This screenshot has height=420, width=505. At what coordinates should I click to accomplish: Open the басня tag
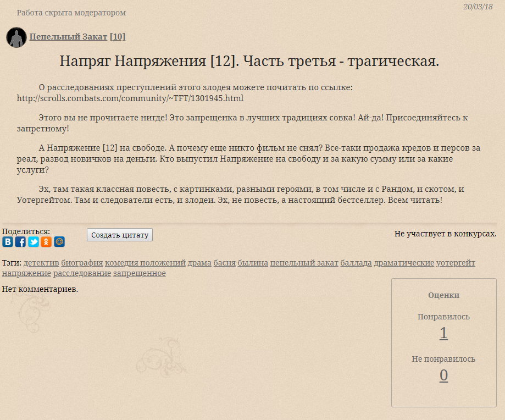pos(225,263)
